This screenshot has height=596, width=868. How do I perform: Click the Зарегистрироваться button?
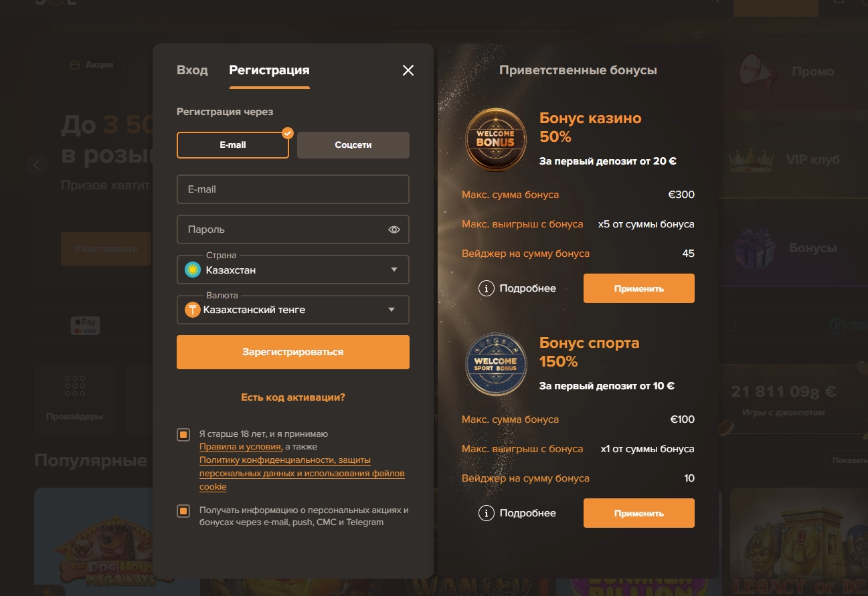coord(293,352)
